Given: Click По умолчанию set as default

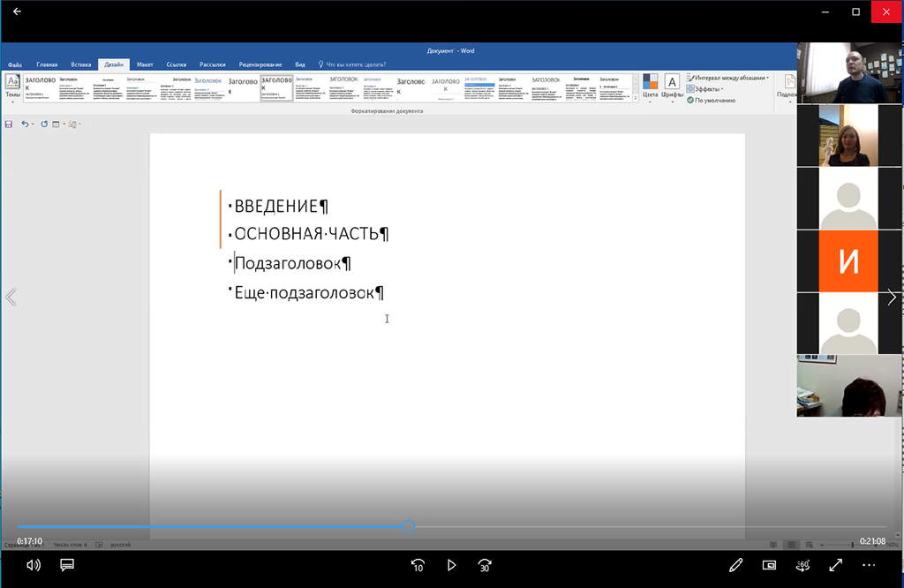Looking at the screenshot, I should click(x=711, y=101).
